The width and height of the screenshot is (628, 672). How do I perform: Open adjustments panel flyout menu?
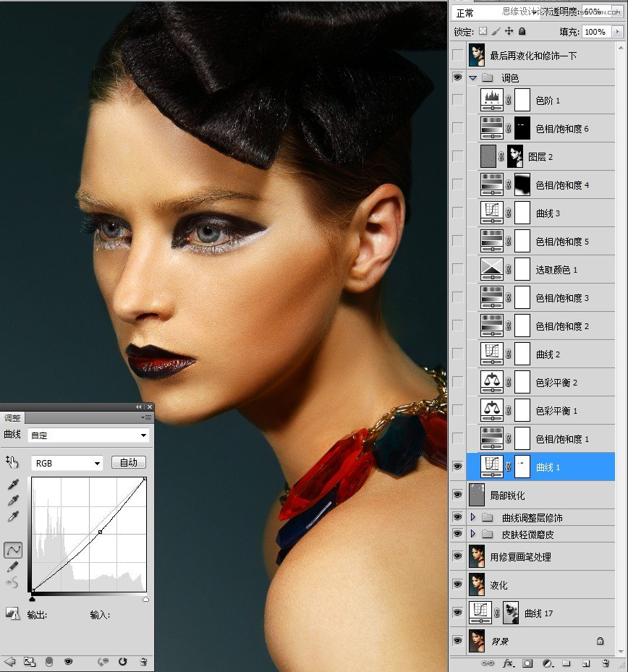pos(147,417)
